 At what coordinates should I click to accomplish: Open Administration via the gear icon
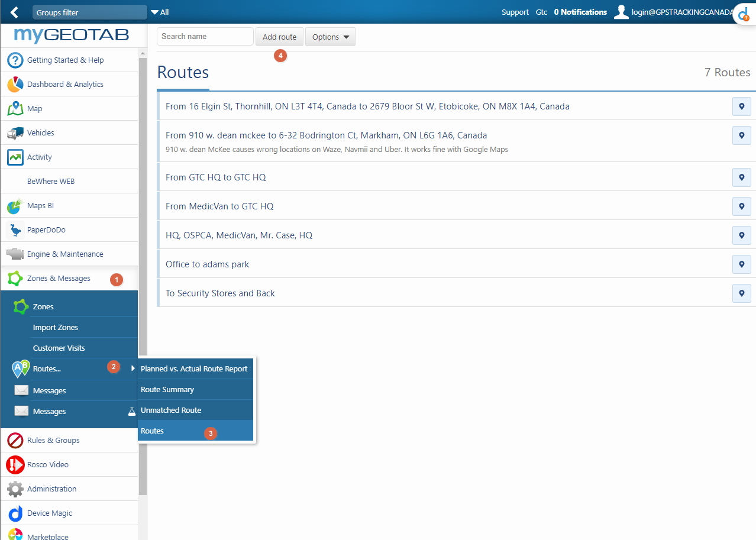15,489
